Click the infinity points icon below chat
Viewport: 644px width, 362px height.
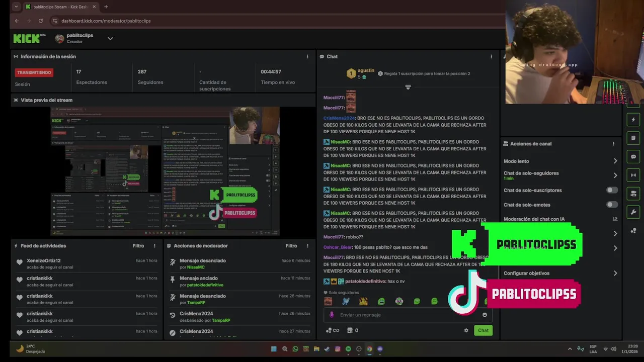[x=333, y=330]
